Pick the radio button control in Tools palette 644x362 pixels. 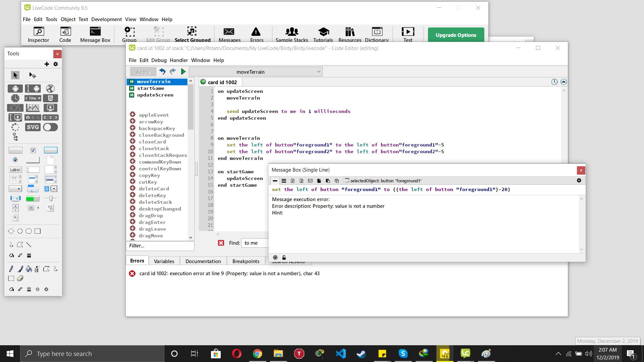(x=15, y=160)
